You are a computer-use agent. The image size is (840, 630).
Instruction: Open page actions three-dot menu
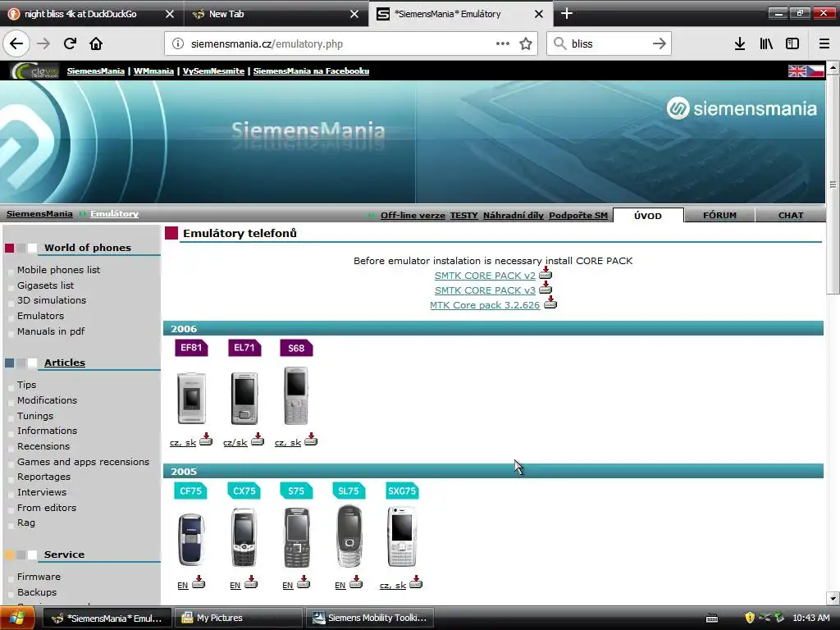coord(503,43)
